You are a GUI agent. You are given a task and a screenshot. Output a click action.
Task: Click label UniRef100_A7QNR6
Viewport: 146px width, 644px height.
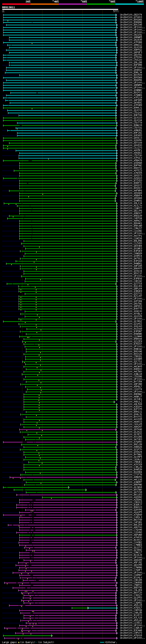[131, 95]
